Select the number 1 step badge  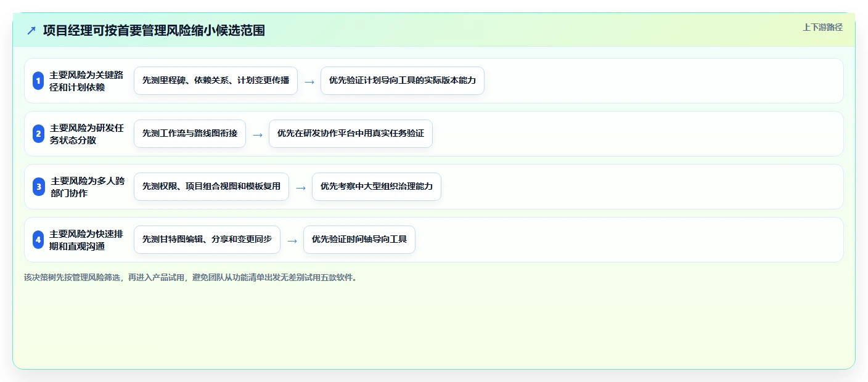pyautogui.click(x=38, y=81)
